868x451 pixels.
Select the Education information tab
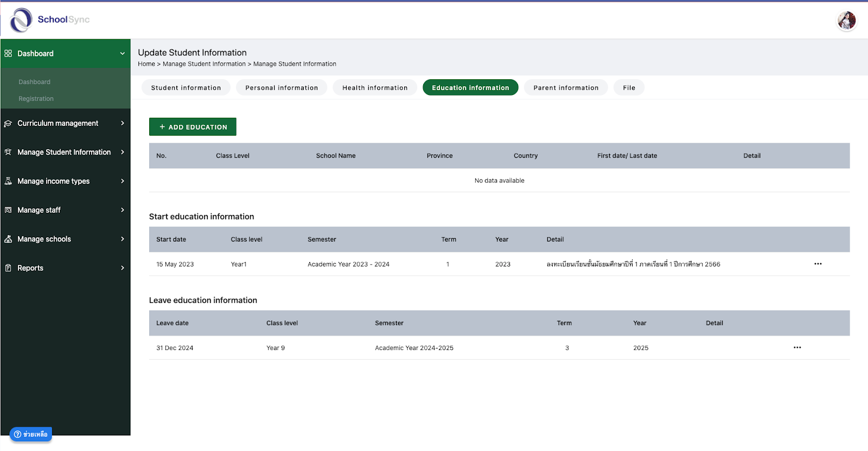[x=470, y=87]
